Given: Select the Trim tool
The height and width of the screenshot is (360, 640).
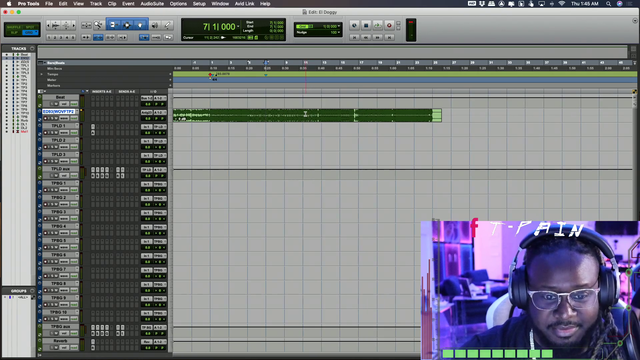Looking at the screenshot, I should point(113,25).
